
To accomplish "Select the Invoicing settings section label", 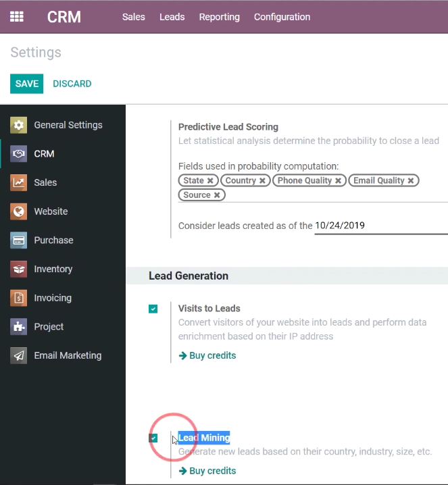I will point(53,298).
